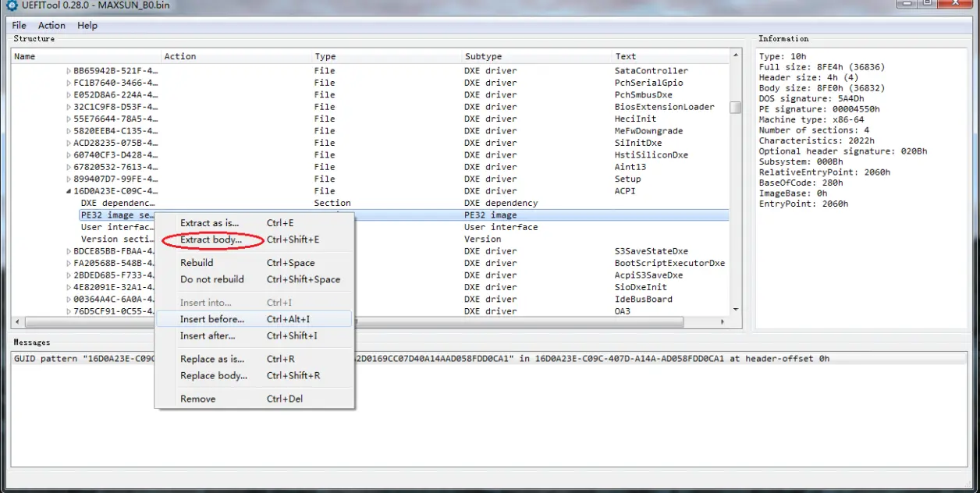The image size is (980, 493).
Task: Click the Type column header
Action: pyautogui.click(x=386, y=56)
